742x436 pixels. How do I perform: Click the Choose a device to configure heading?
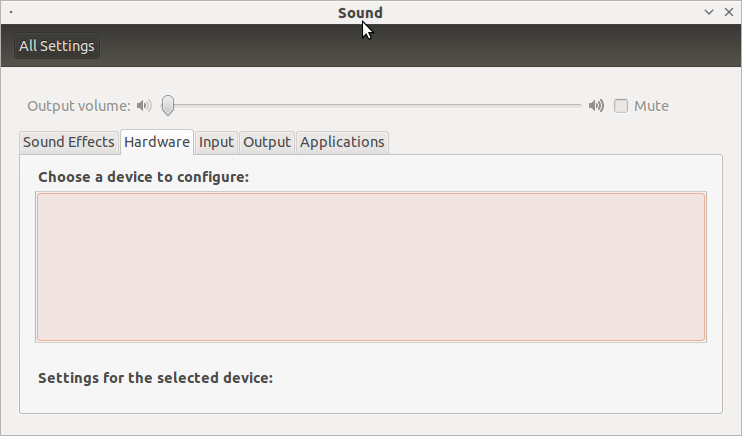(143, 177)
